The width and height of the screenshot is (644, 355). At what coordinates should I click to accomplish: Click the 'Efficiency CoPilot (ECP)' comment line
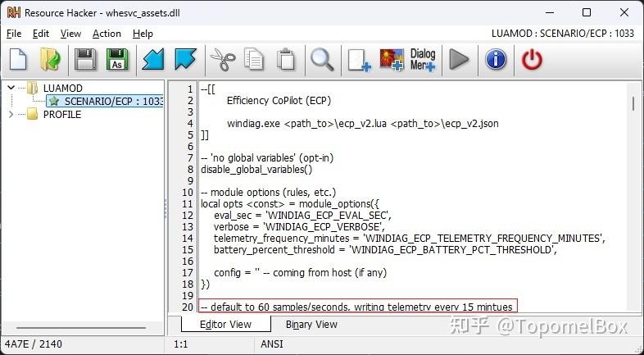point(279,100)
